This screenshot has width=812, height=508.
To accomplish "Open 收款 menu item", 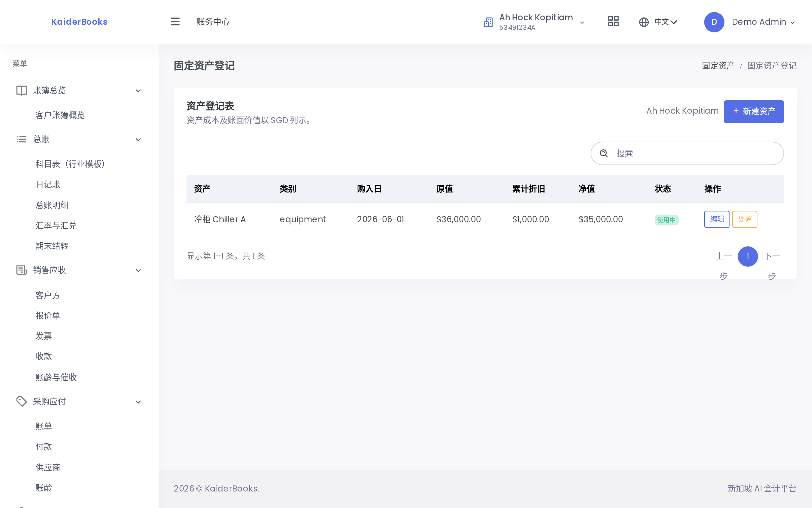I will (44, 357).
